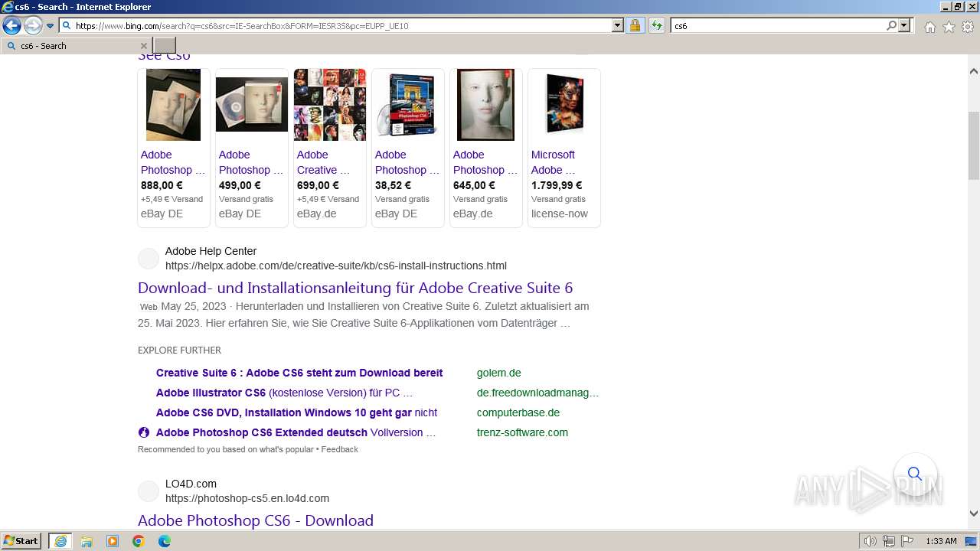Click Adobe Photoshop link priced 645,00 €
Viewport: 980px width, 551px height.
pos(485,162)
